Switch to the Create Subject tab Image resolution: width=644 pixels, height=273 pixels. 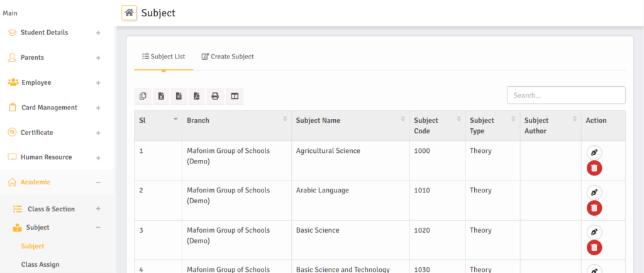click(x=228, y=57)
